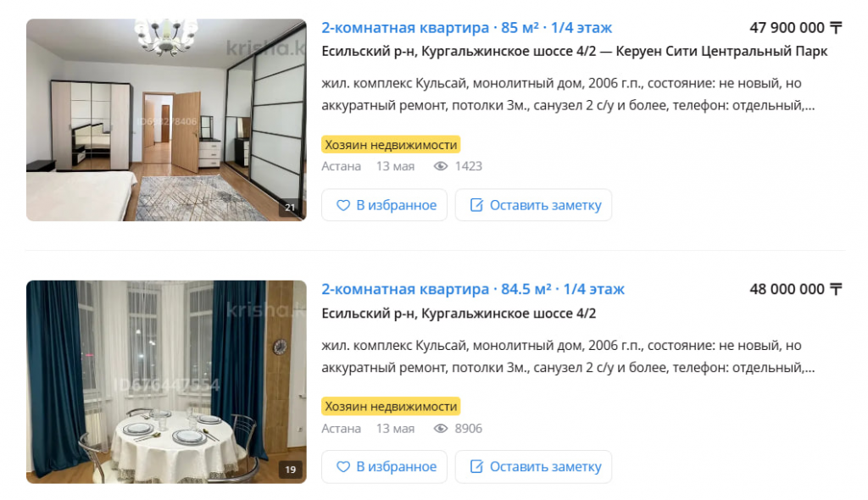
Task: Open dining table photo with blue curtains
Action: tap(166, 382)
